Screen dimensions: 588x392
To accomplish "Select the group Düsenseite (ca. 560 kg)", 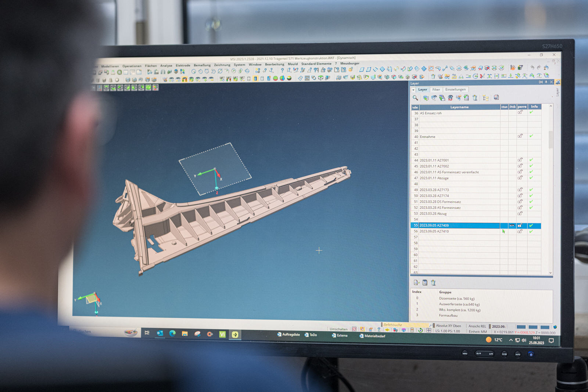I will click(x=457, y=298).
